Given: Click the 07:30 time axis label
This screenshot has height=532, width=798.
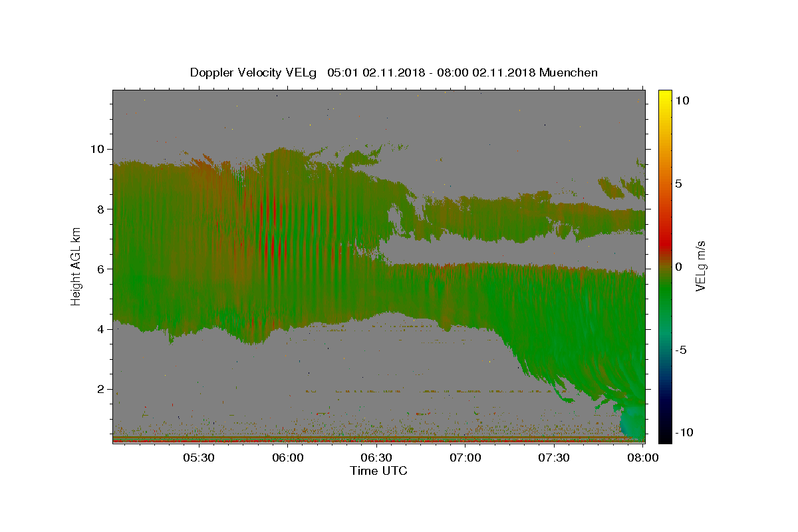Looking at the screenshot, I should coord(554,458).
